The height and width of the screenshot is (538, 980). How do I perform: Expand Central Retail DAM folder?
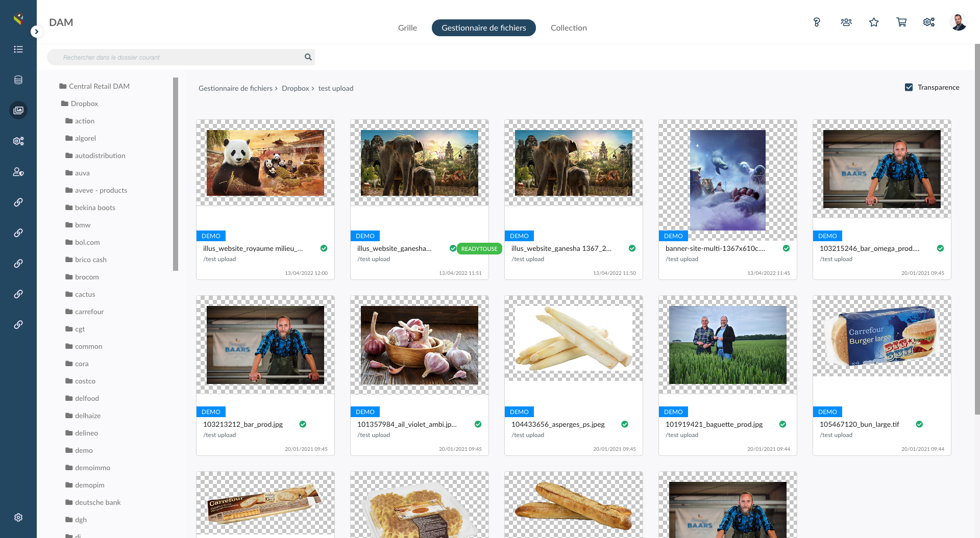[x=94, y=86]
